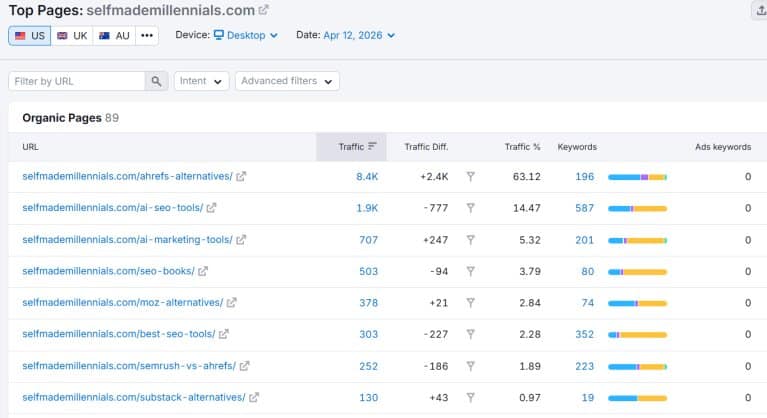
Task: Open external link icon for ai-marketing-tools row
Action: point(241,240)
